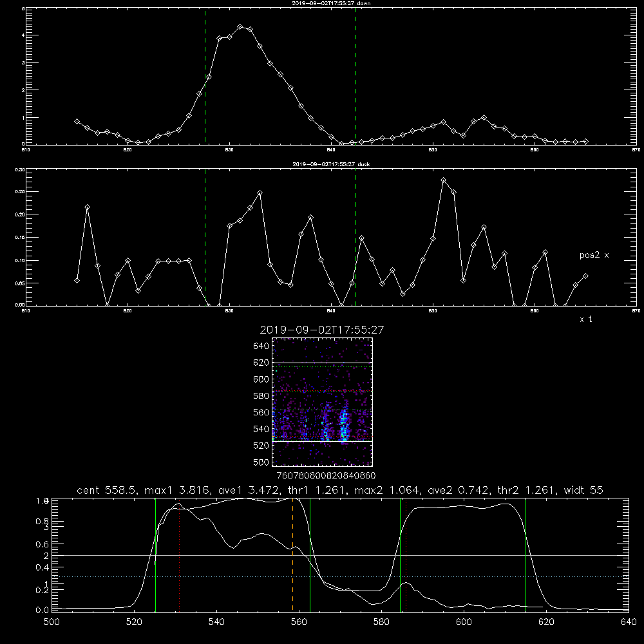Image resolution: width=644 pixels, height=644 pixels.
Task: Click image y-axis label 500
Action: (x=261, y=462)
